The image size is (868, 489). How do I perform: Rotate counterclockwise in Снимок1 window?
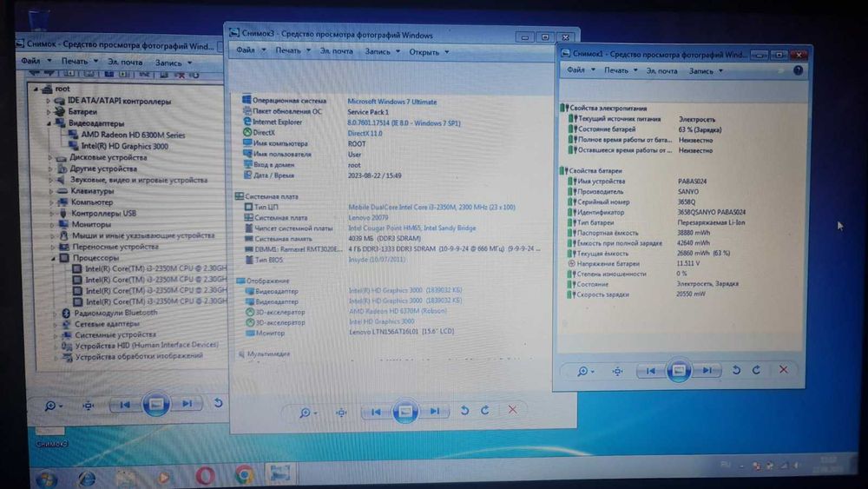(736, 370)
